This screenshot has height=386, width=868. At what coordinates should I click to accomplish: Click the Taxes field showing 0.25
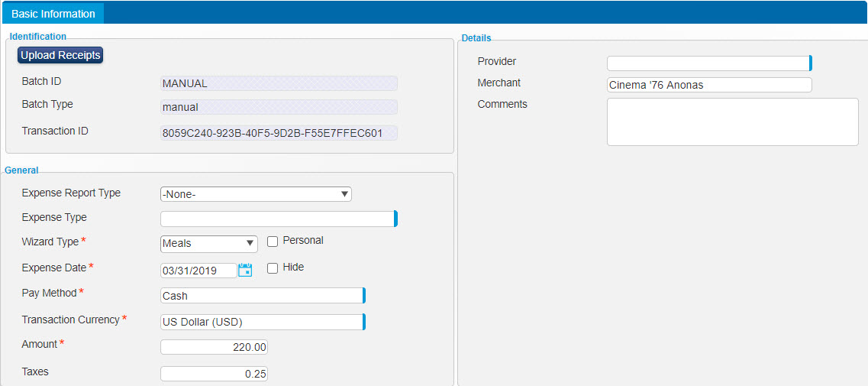click(214, 374)
